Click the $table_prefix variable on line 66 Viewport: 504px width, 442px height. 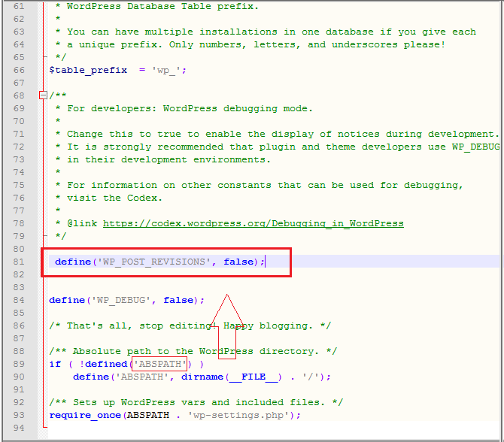point(88,70)
